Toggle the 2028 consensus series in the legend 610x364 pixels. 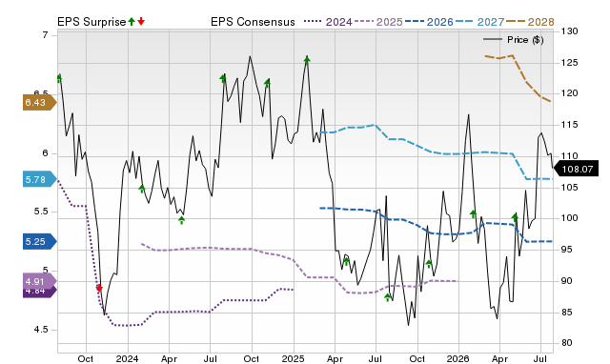pyautogui.click(x=530, y=22)
